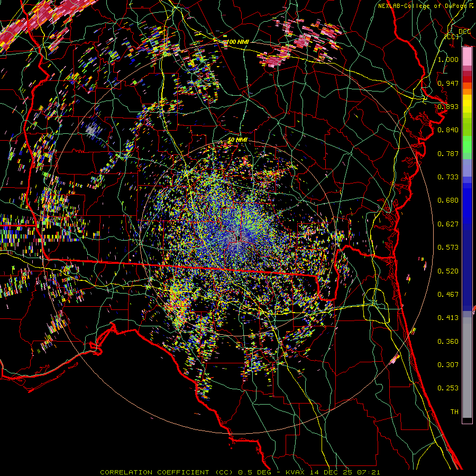Pick the light pink swatch at the top of the color bar
The width and height of the screenshot is (476, 476).
click(x=467, y=57)
